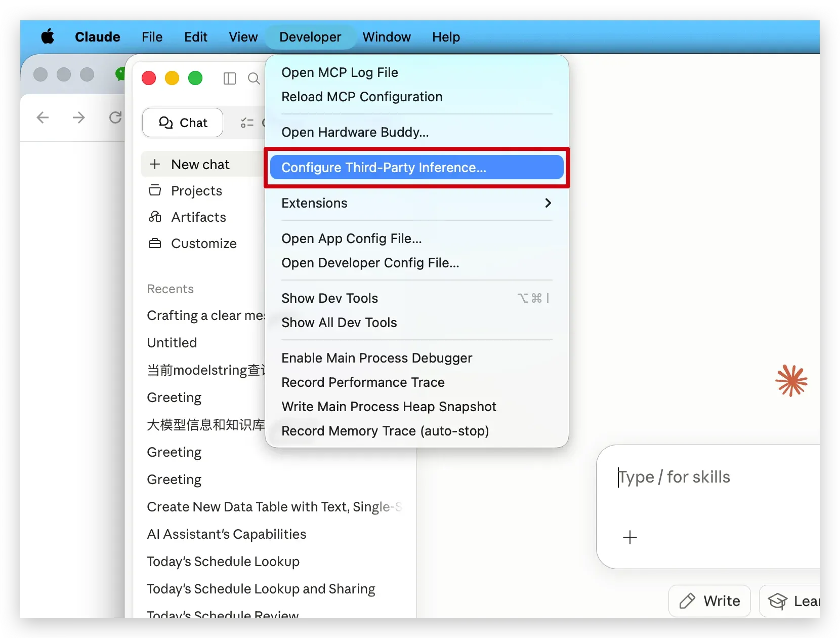The width and height of the screenshot is (840, 638).
Task: Choose Reload MCP Configuration
Action: point(417,97)
